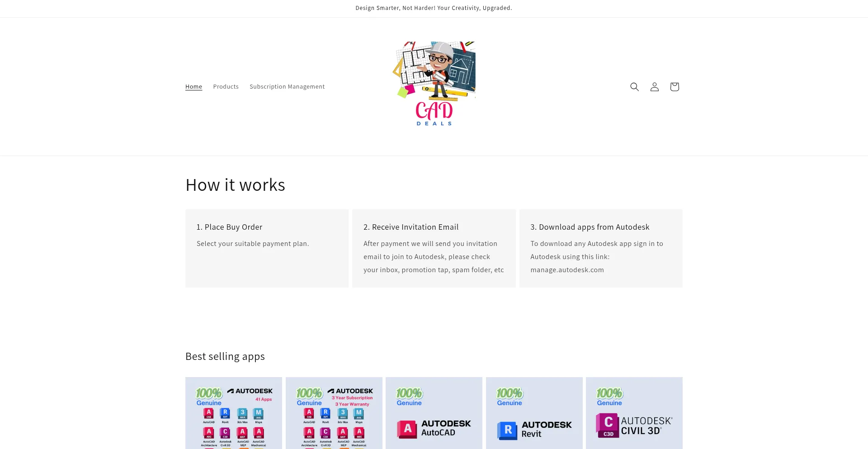
Task: Click the manage.autodesk.com text
Action: tap(567, 270)
